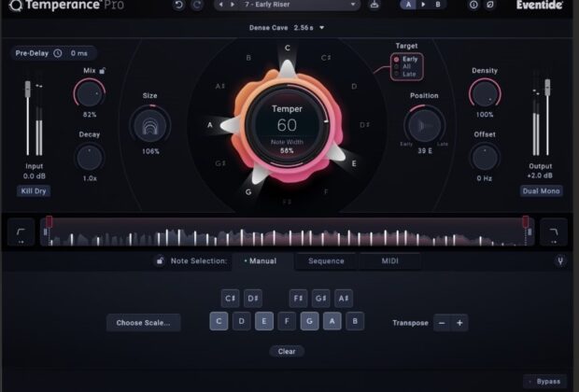
Task: Click Transpose plus button
Action: (459, 323)
